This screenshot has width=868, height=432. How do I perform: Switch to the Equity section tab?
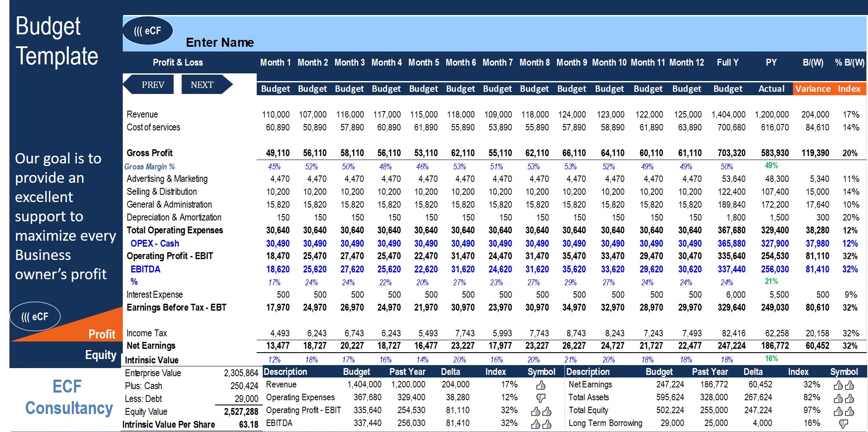click(100, 355)
